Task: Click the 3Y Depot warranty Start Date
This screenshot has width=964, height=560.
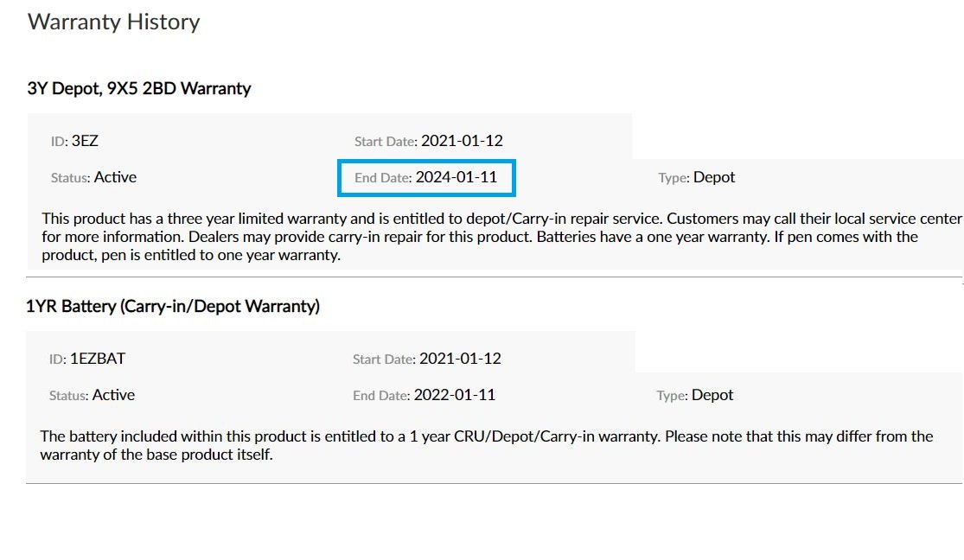Action: tap(461, 141)
